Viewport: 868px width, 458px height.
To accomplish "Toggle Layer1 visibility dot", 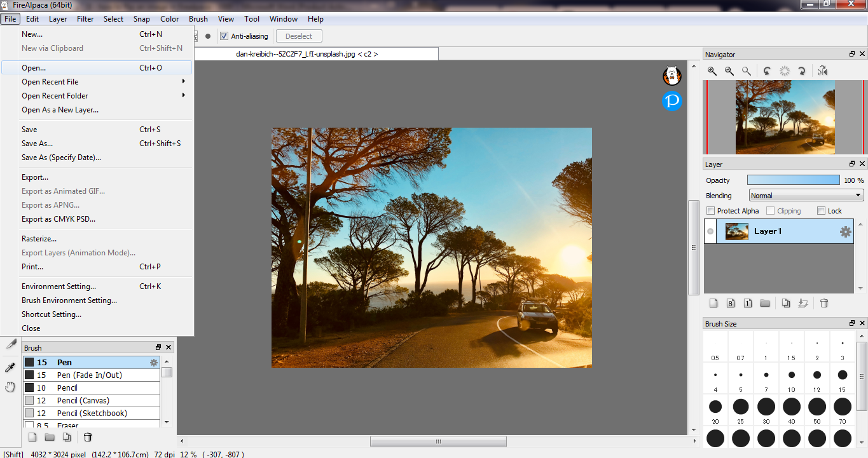I will point(710,232).
